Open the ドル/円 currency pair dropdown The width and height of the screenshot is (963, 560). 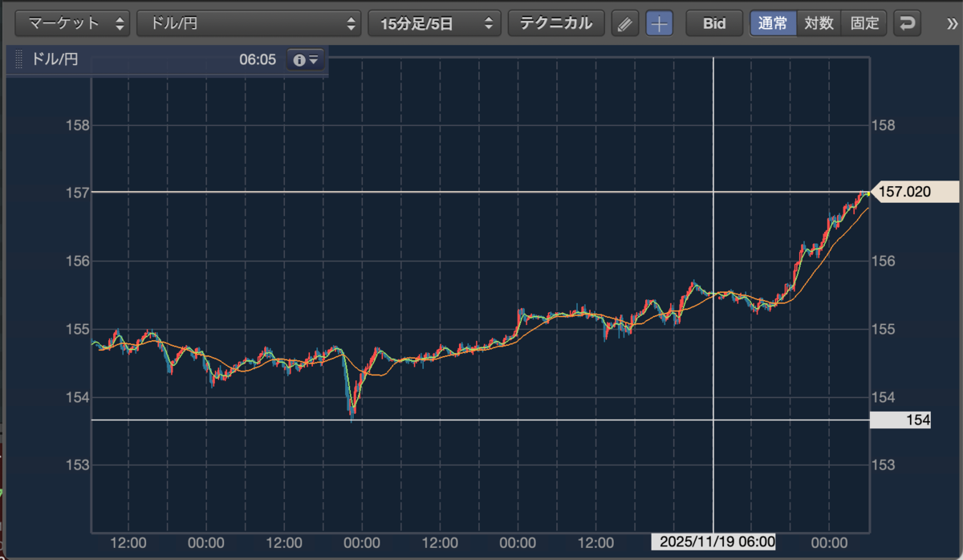(250, 23)
